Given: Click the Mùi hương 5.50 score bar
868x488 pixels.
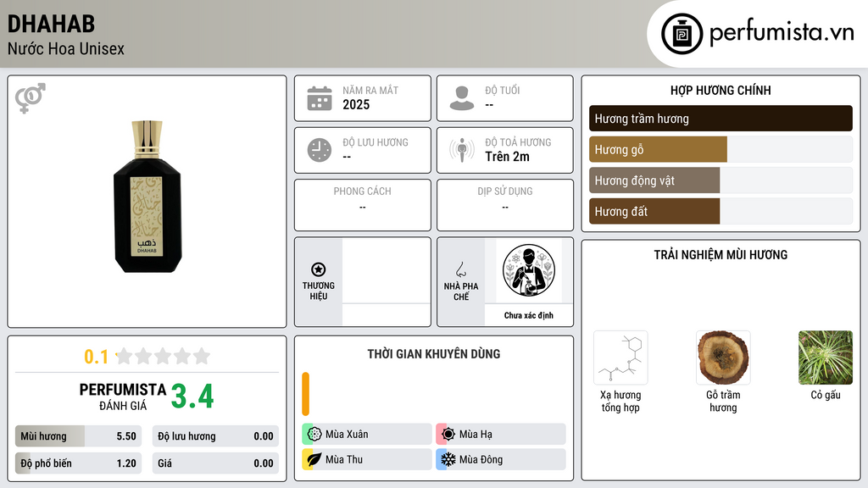Looking at the screenshot, I should point(78,436).
